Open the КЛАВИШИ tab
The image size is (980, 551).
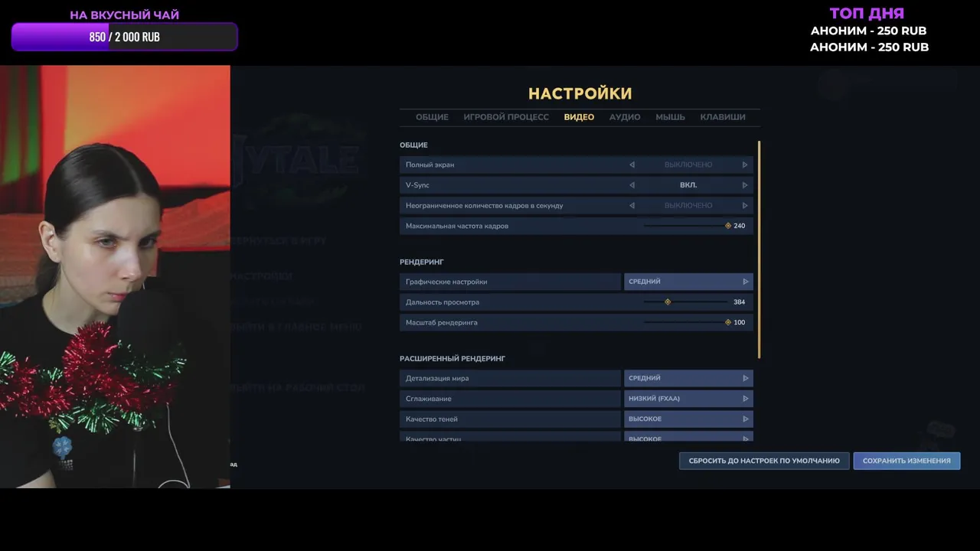(x=723, y=117)
